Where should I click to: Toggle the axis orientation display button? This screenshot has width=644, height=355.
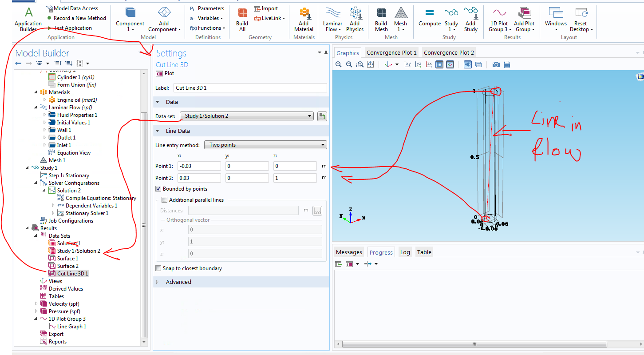pos(450,64)
